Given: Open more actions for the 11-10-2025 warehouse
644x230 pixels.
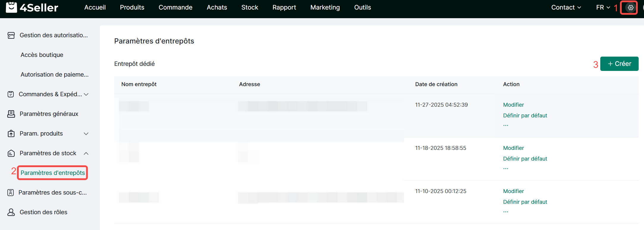Looking at the screenshot, I should point(505,212).
